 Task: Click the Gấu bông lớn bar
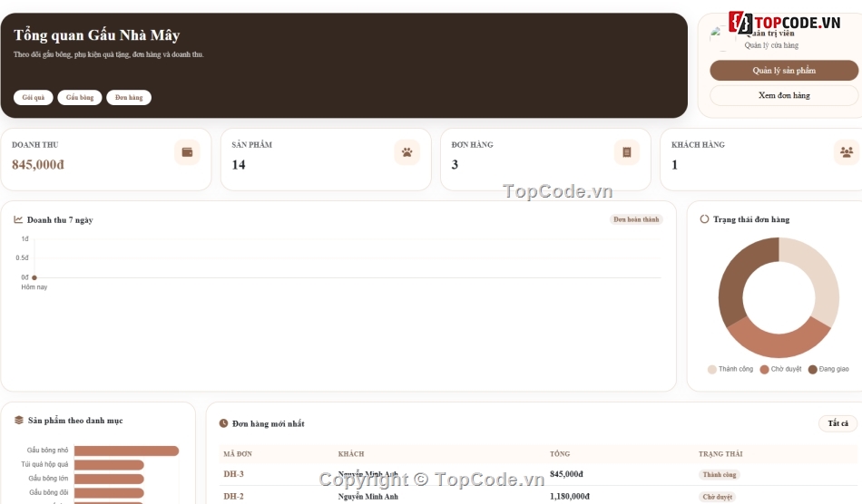(x=109, y=480)
